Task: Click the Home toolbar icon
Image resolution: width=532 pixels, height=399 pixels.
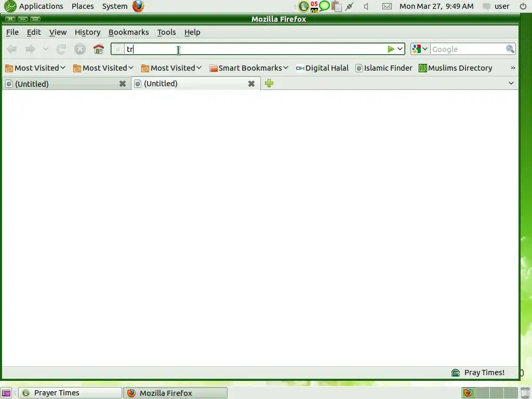Action: (x=98, y=49)
